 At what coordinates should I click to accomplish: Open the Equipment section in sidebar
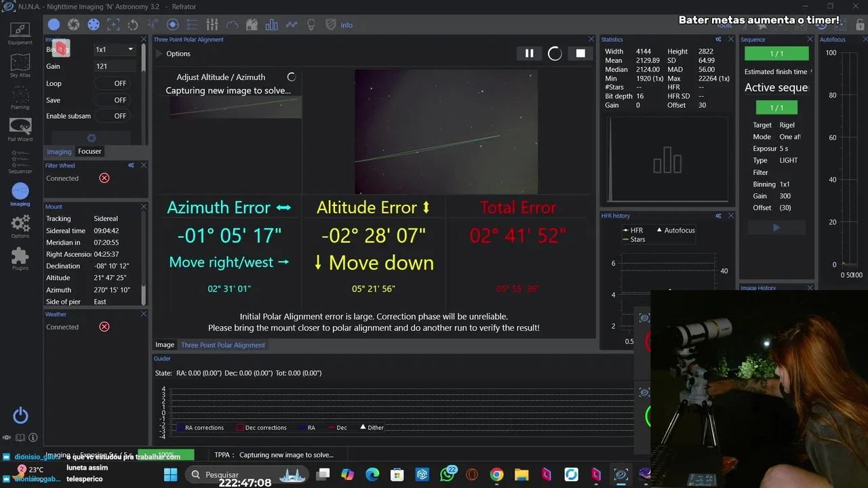tap(20, 33)
